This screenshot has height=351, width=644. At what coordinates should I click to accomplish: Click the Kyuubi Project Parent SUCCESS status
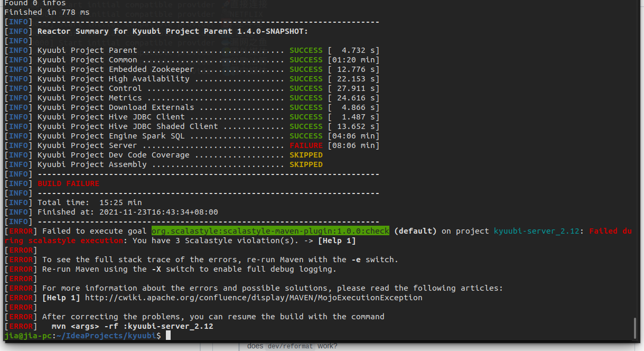(306, 50)
